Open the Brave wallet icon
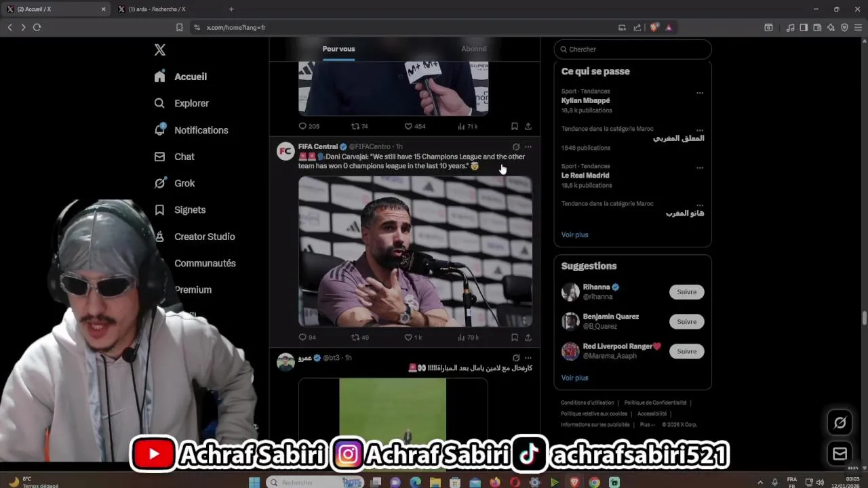The width and height of the screenshot is (868, 488). [817, 27]
